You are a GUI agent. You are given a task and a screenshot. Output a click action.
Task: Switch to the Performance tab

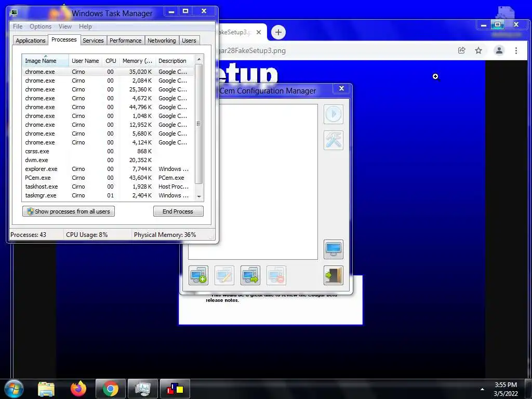point(126,41)
